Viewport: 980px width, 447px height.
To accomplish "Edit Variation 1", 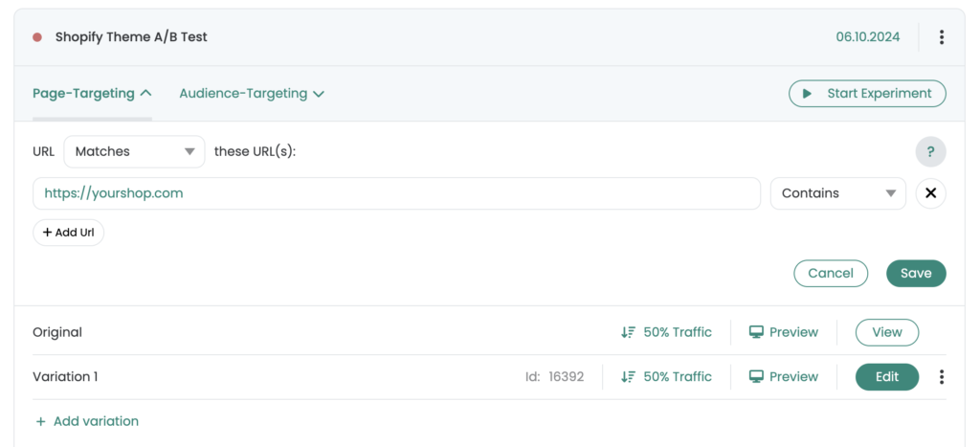I will [x=887, y=377].
